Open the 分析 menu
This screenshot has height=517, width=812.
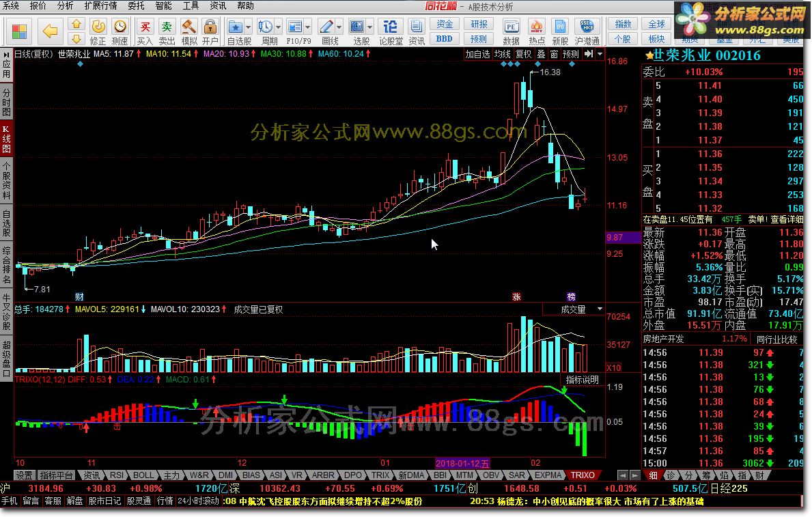pyautogui.click(x=65, y=5)
